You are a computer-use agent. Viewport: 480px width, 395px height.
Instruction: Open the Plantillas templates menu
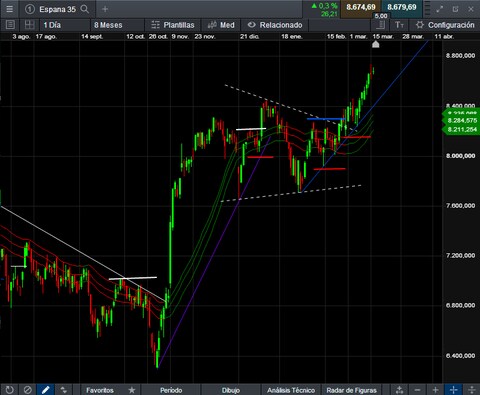(x=173, y=25)
